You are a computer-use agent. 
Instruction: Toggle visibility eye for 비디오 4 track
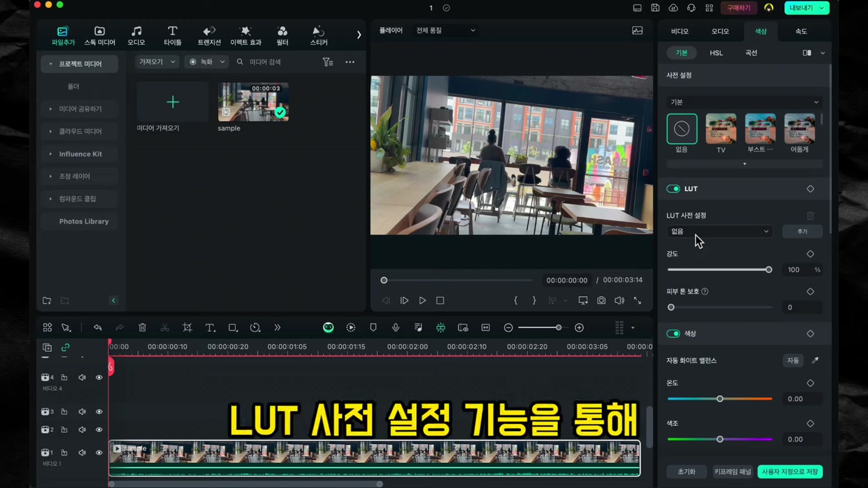99,378
